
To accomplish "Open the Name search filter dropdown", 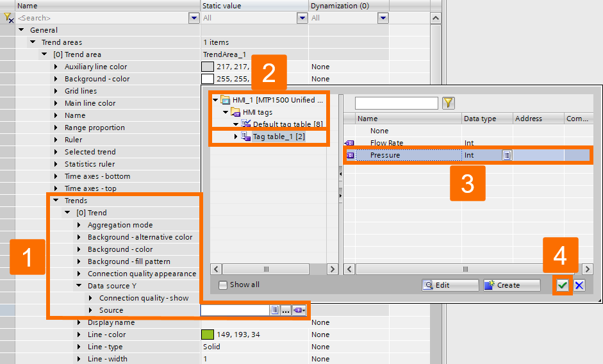I will tap(194, 18).
